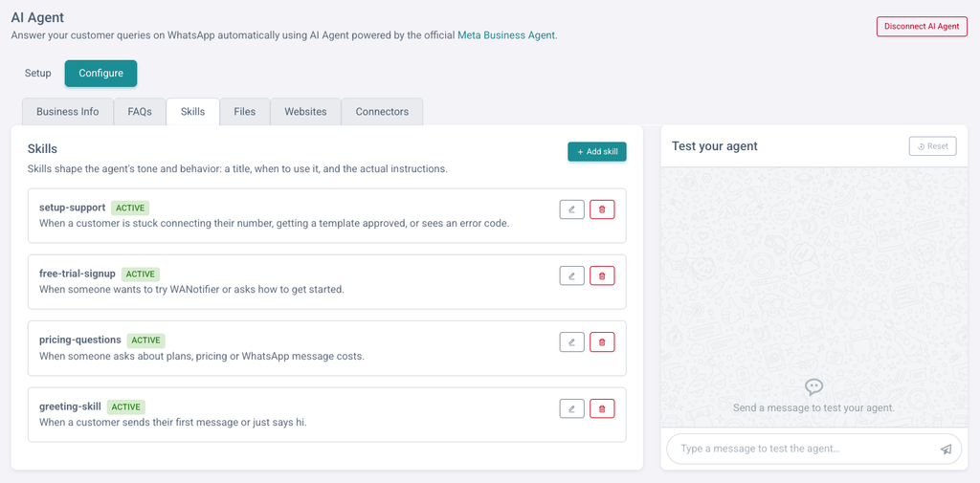Click the setup-support description about error codes
The height and width of the screenshot is (483, 980).
pos(275,223)
